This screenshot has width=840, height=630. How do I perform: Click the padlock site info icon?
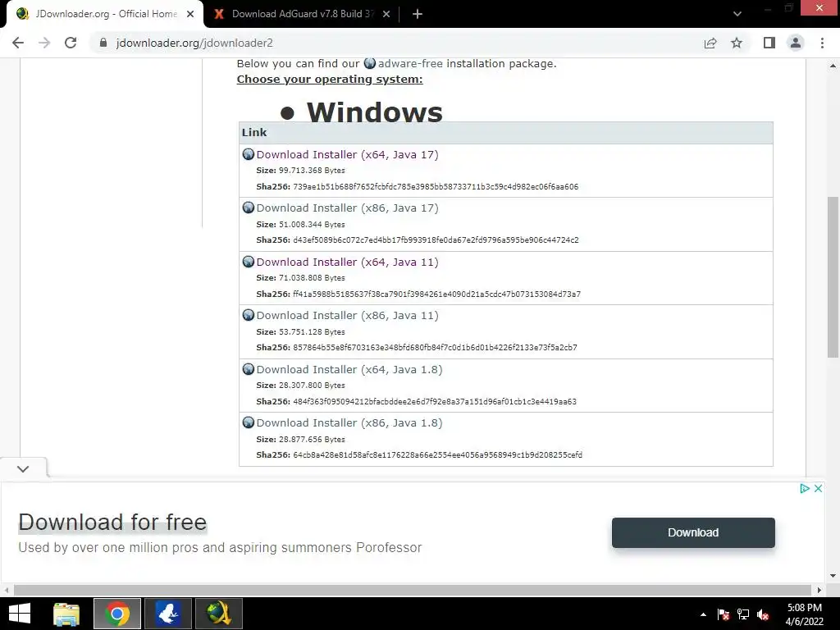coord(103,43)
